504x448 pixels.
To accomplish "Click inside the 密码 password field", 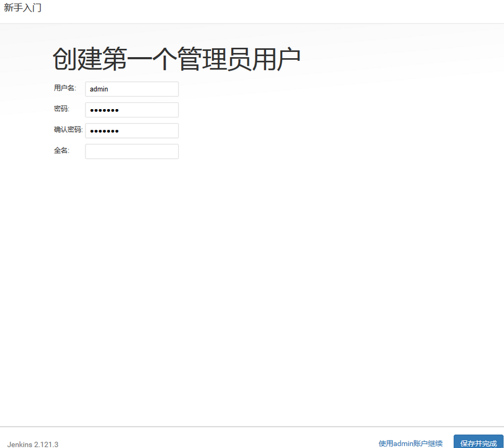I will (x=131, y=110).
